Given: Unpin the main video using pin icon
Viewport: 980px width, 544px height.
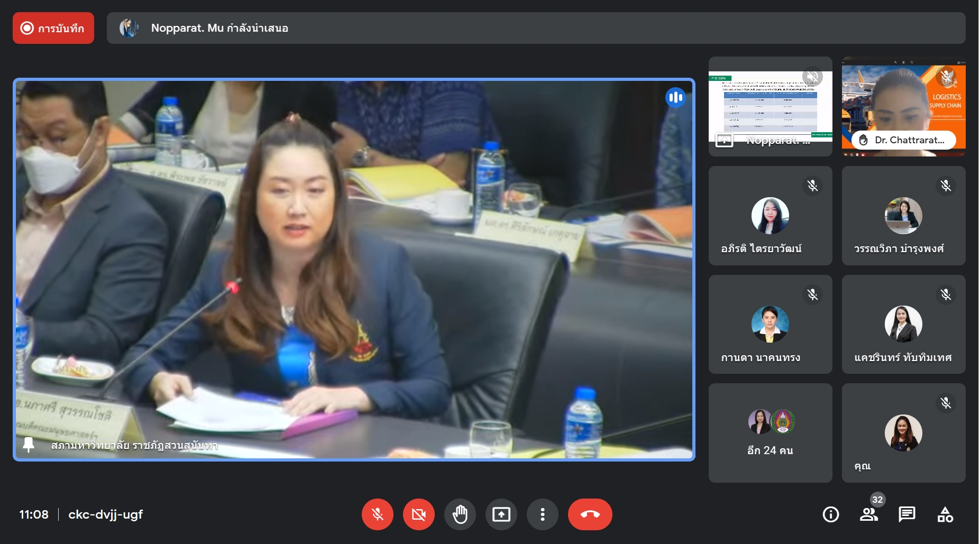Looking at the screenshot, I should tap(29, 445).
